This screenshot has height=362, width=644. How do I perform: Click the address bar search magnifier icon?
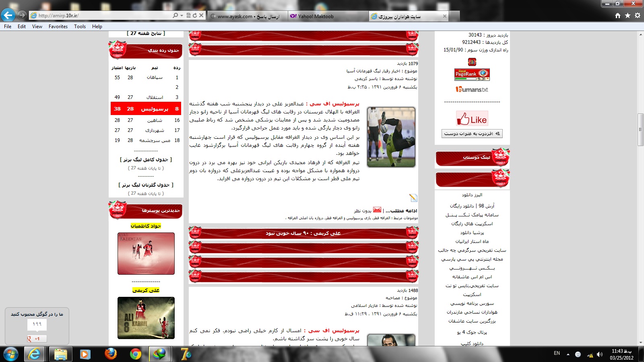175,15
